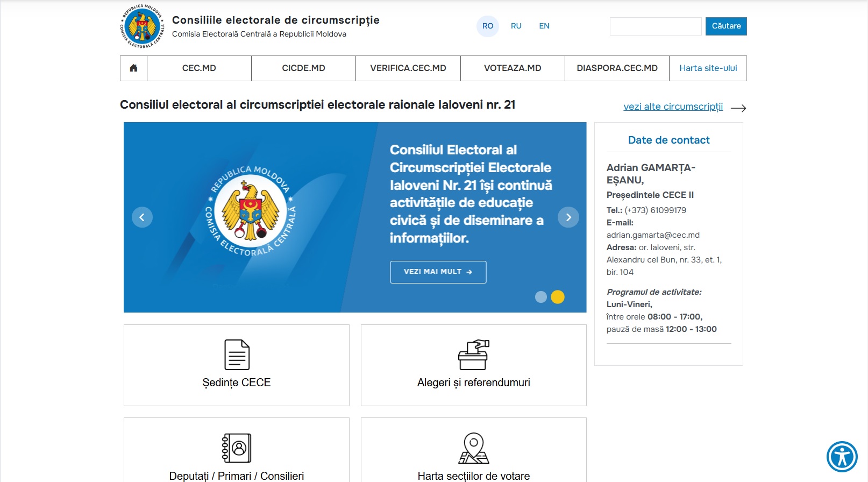
Task: Click the Consiliile electorale de circumscripție title
Action: coord(276,20)
